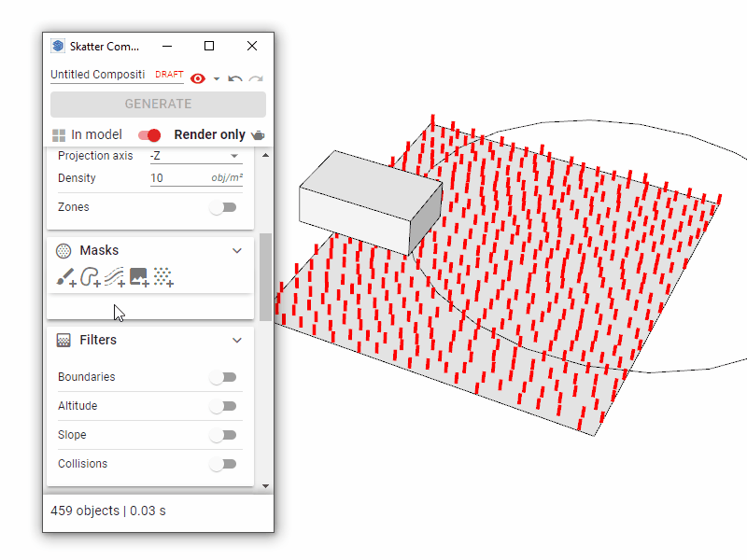
Task: Add a path mask
Action: (114, 277)
